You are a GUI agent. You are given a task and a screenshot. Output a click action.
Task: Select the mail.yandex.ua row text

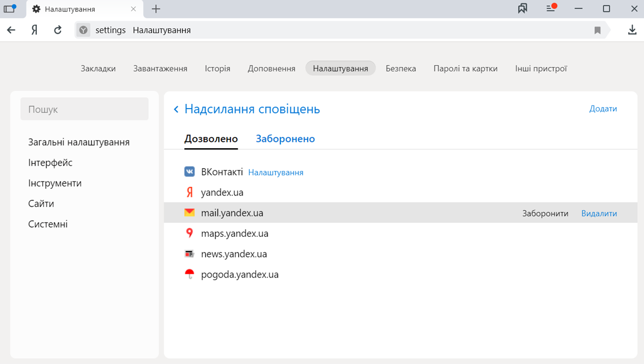click(232, 213)
